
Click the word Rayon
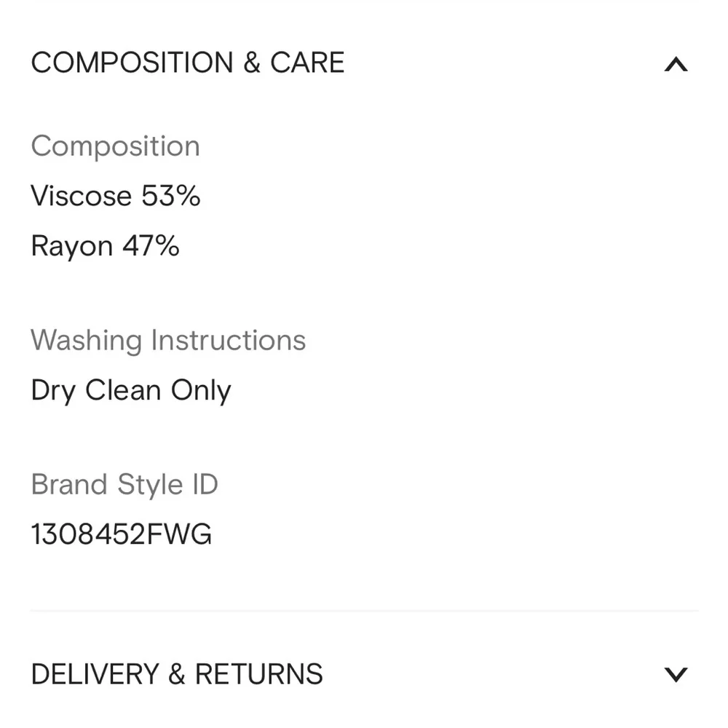click(x=71, y=247)
